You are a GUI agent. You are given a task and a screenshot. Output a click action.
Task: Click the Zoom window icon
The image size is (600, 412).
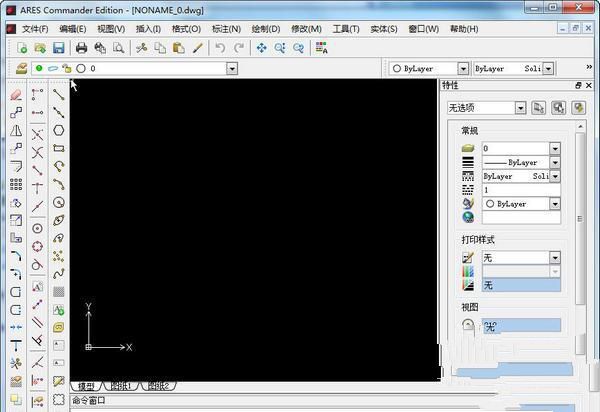pos(280,48)
